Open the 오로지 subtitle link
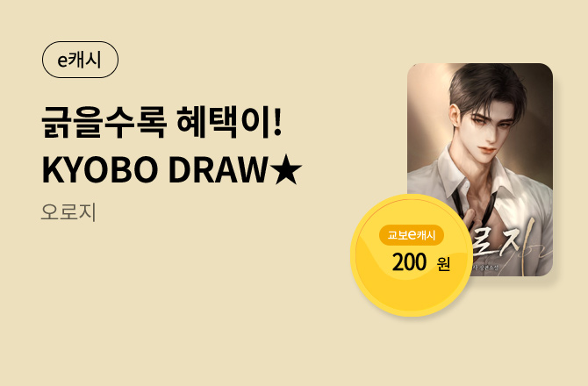The height and width of the screenshot is (386, 588). (x=68, y=212)
